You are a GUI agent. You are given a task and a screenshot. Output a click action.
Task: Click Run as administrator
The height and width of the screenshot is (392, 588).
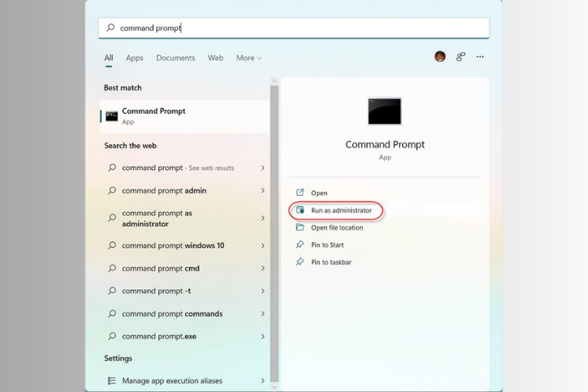click(x=341, y=210)
